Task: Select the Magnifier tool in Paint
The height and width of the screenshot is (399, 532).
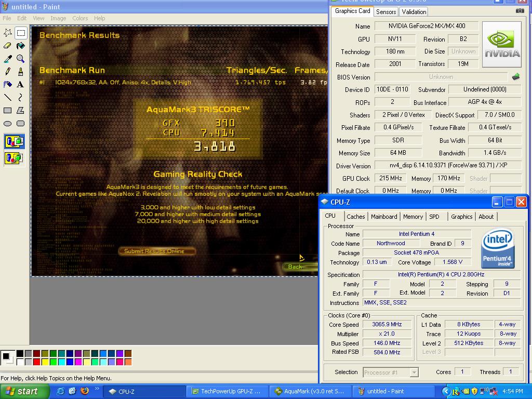Action: [21, 59]
